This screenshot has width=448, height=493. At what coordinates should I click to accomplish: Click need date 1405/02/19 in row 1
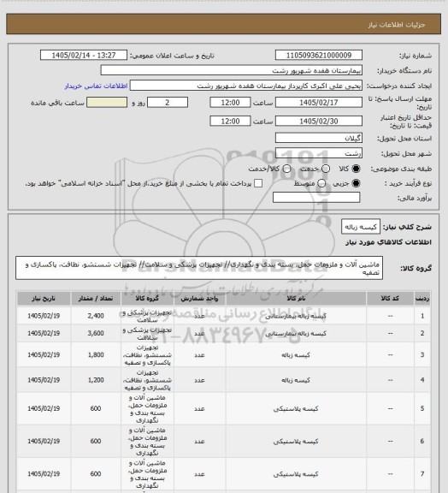tap(44, 316)
